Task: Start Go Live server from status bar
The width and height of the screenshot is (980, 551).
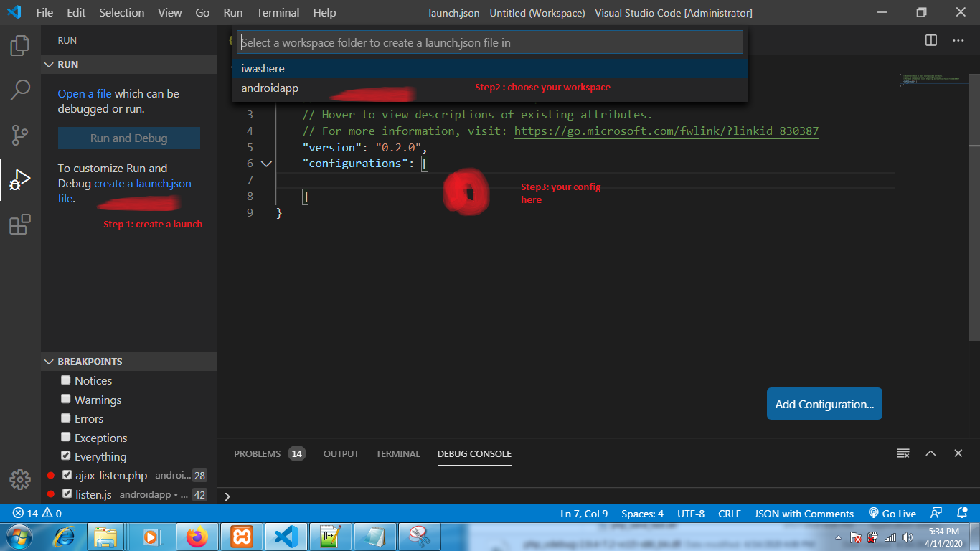Action: click(892, 514)
